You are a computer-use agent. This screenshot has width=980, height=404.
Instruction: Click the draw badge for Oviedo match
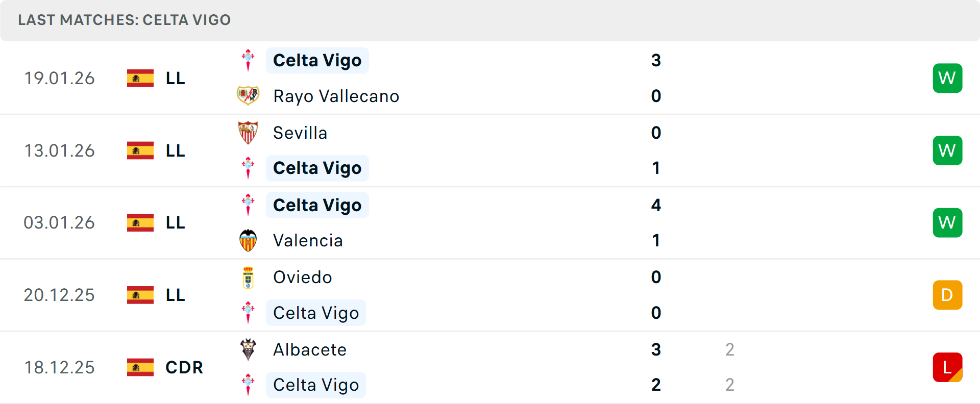point(947,295)
